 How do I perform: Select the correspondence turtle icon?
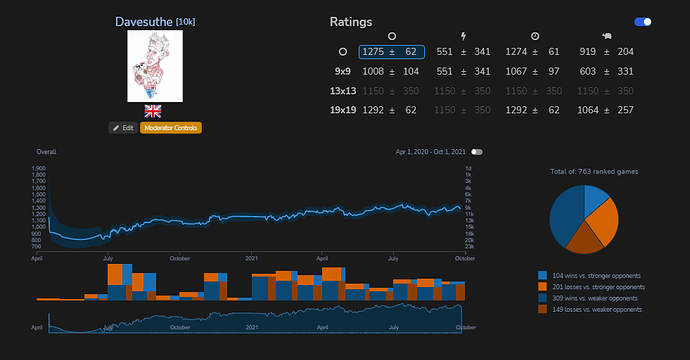click(x=607, y=36)
